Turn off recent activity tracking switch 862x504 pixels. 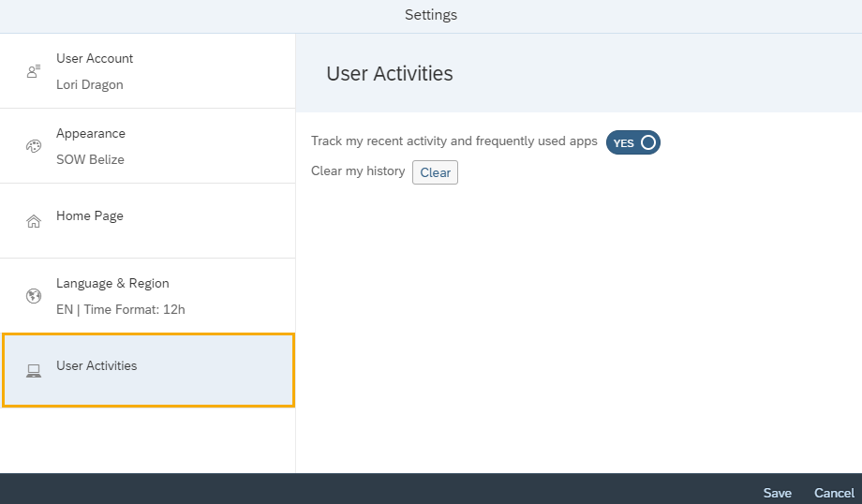633,142
